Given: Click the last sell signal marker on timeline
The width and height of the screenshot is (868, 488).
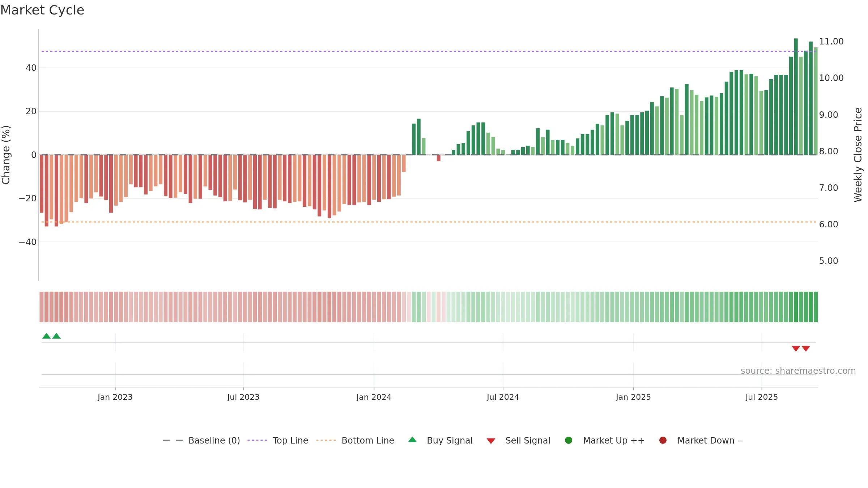Looking at the screenshot, I should tap(806, 348).
